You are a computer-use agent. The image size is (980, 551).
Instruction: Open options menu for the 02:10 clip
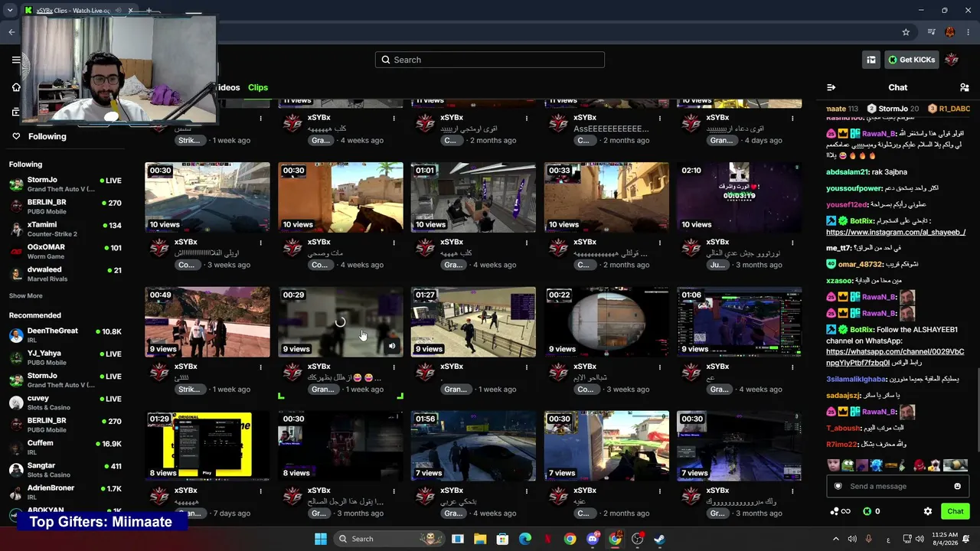(x=792, y=243)
